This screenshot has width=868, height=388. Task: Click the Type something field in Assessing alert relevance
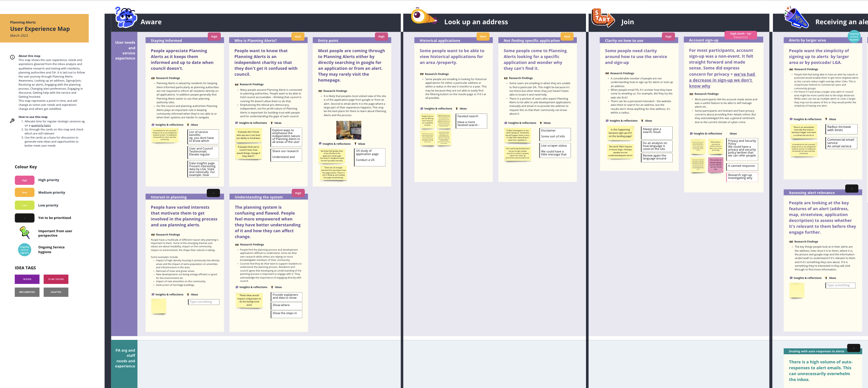tap(840, 285)
